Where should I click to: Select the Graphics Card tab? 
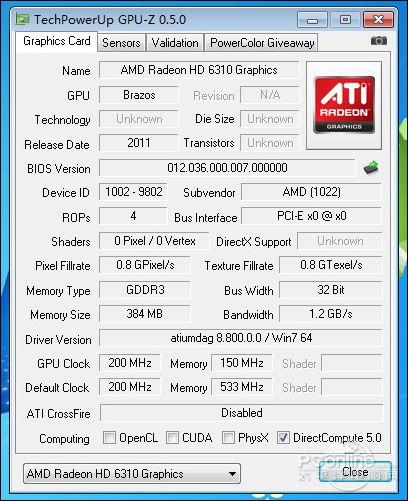click(x=56, y=41)
